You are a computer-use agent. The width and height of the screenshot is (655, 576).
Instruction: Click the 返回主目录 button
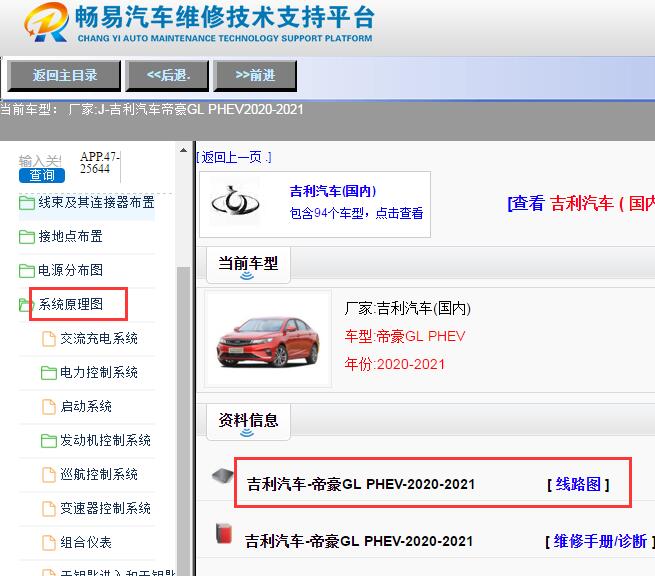point(64,76)
